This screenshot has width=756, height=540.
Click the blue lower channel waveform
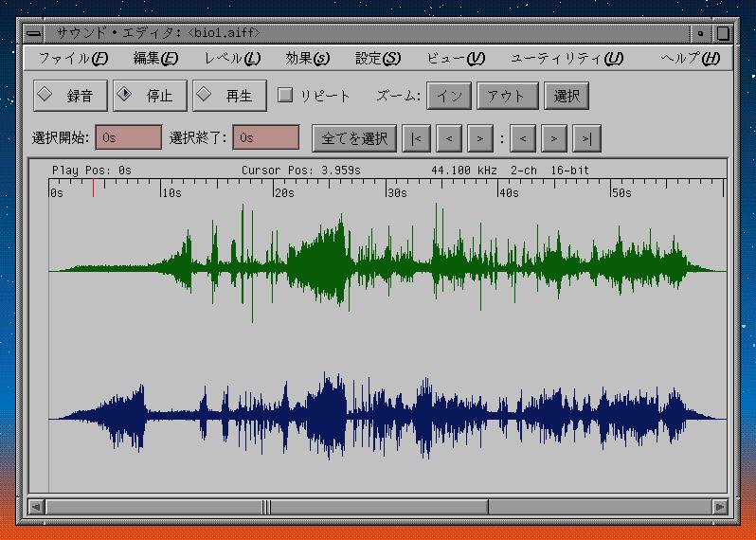(x=387, y=416)
